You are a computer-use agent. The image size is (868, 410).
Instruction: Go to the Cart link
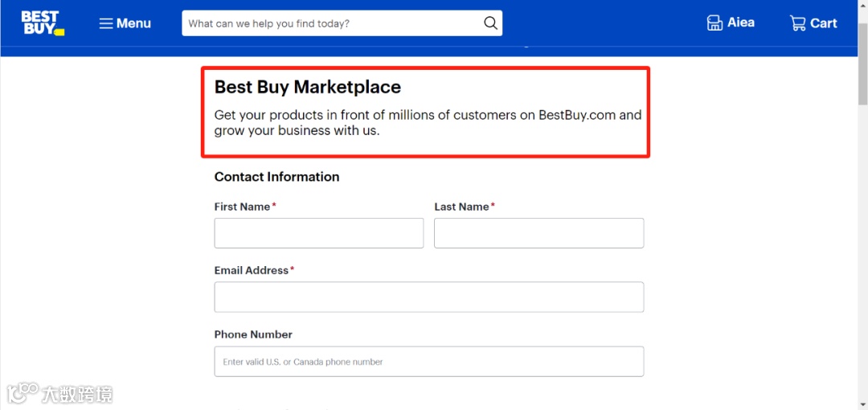point(823,23)
